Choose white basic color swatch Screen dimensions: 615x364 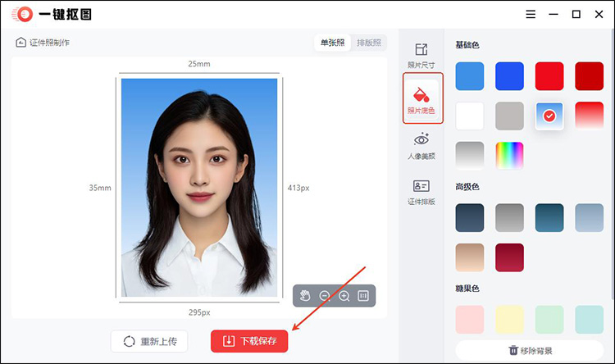click(x=470, y=116)
